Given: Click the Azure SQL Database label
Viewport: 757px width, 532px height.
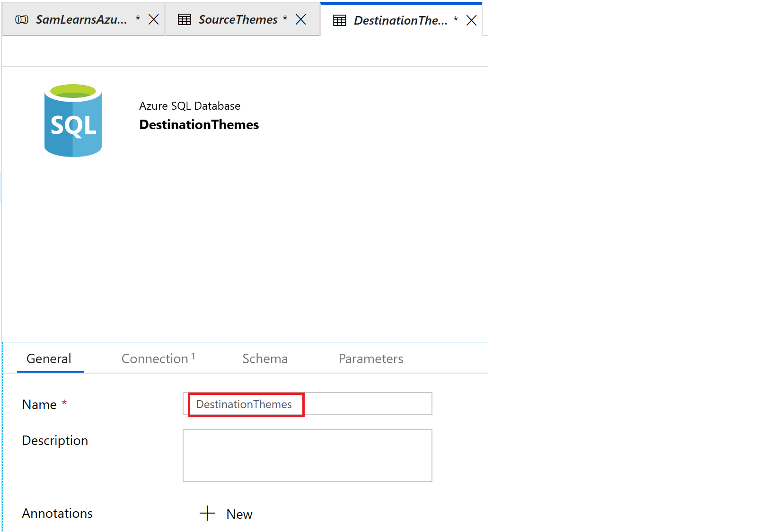Looking at the screenshot, I should pyautogui.click(x=190, y=106).
